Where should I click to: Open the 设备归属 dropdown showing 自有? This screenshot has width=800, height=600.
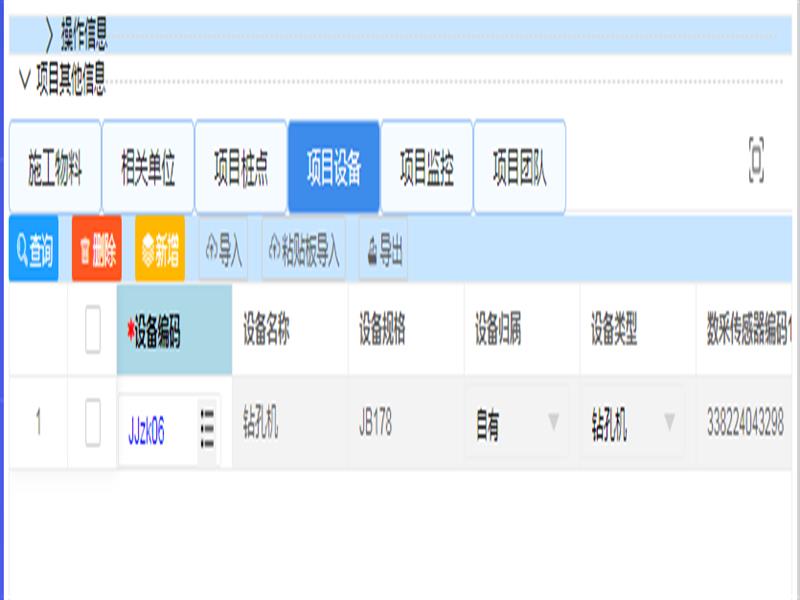516,423
